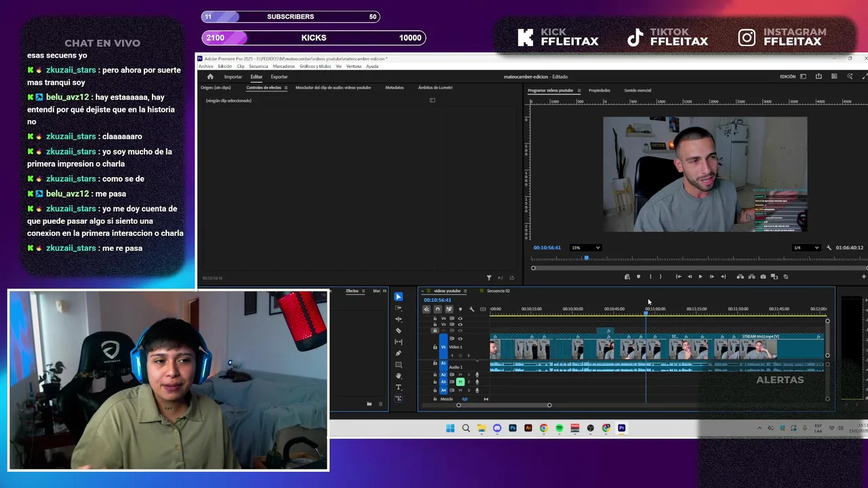The height and width of the screenshot is (488, 868).
Task: Play the Program monitor
Action: (x=701, y=277)
